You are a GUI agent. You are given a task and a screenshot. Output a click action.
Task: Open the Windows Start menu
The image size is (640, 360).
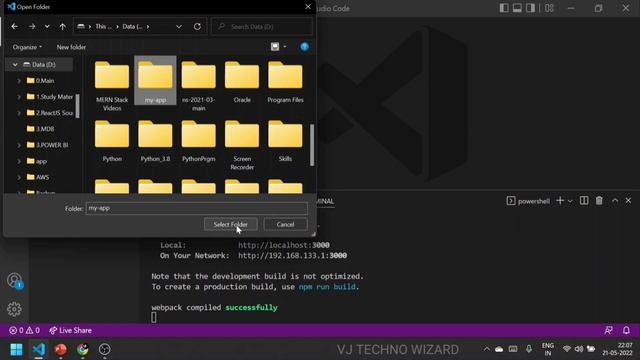pyautogui.click(x=17, y=349)
